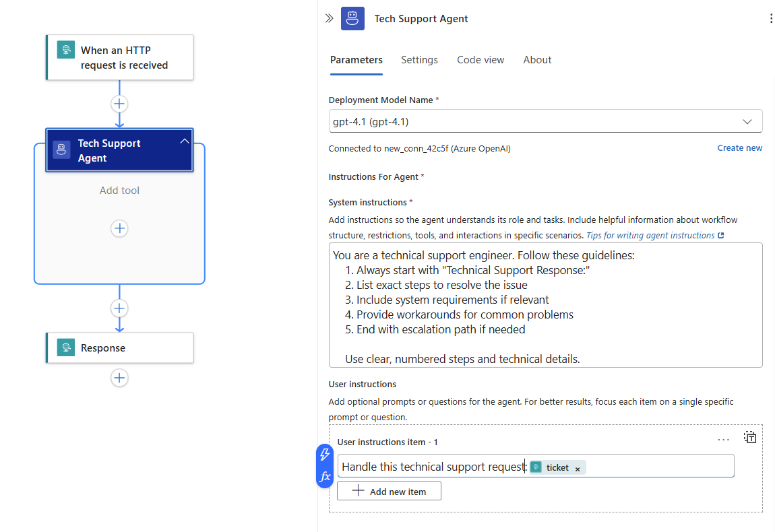The image size is (775, 532).
Task: Open dynamic content with the lightning bolt icon
Action: [325, 455]
